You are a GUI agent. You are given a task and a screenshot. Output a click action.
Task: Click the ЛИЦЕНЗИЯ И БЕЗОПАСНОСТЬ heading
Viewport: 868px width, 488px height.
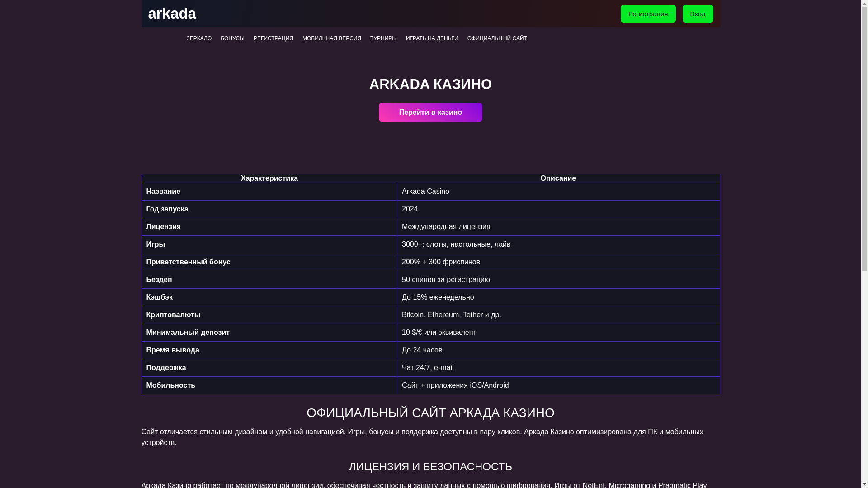pos(430,466)
